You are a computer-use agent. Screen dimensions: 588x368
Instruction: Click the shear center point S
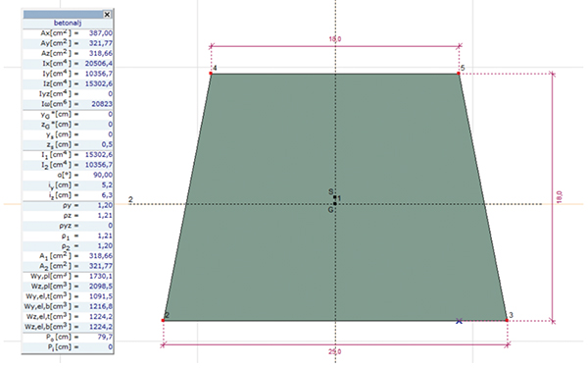(334, 197)
